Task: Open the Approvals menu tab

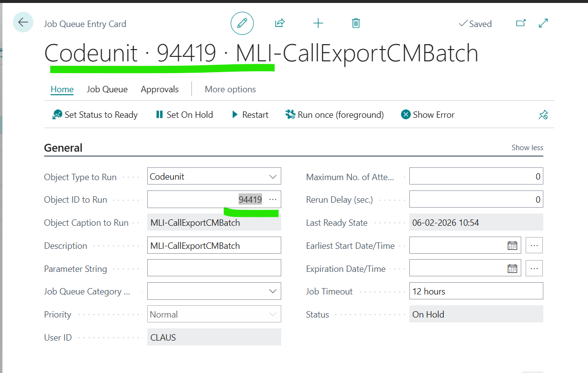Action: point(160,89)
